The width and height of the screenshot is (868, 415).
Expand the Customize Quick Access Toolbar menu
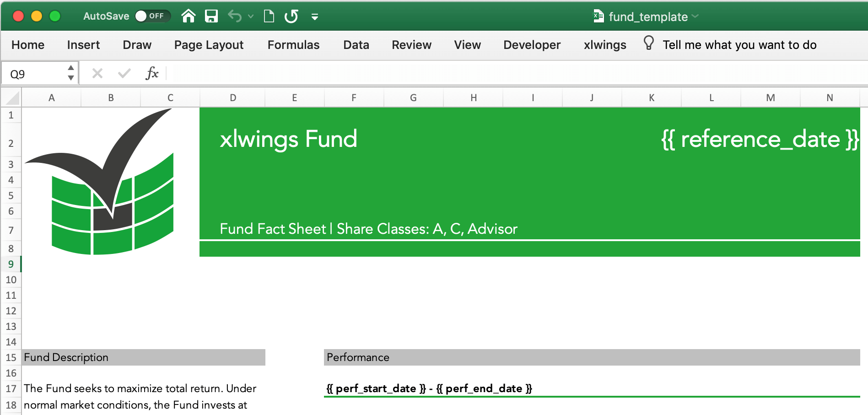tap(315, 17)
